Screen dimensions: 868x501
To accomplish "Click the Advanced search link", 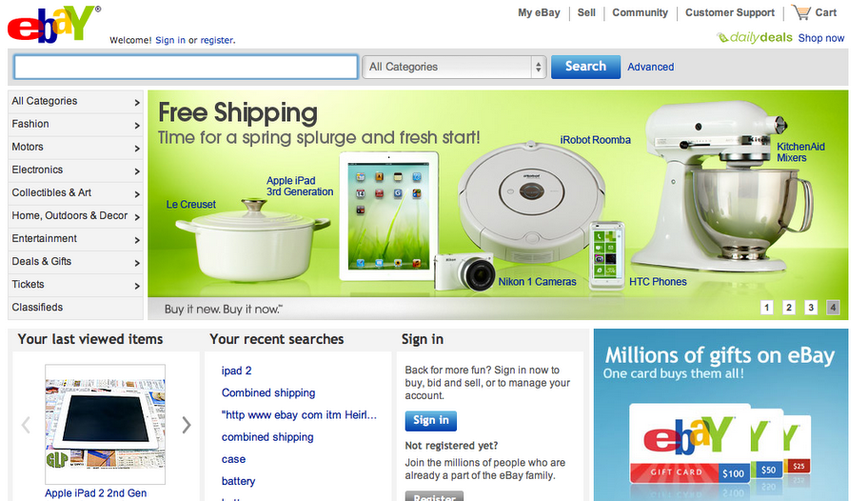I will coord(650,67).
